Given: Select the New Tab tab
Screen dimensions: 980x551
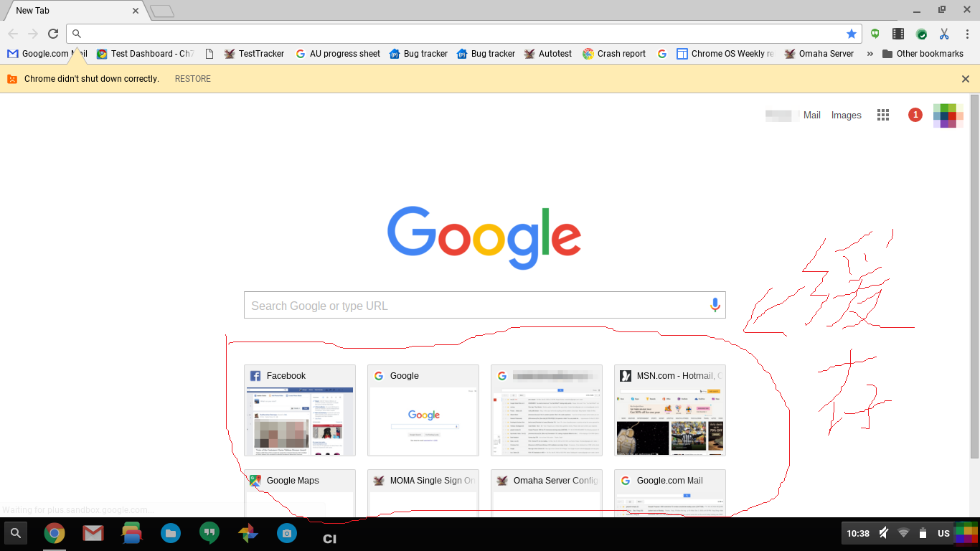Looking at the screenshot, I should (74, 11).
